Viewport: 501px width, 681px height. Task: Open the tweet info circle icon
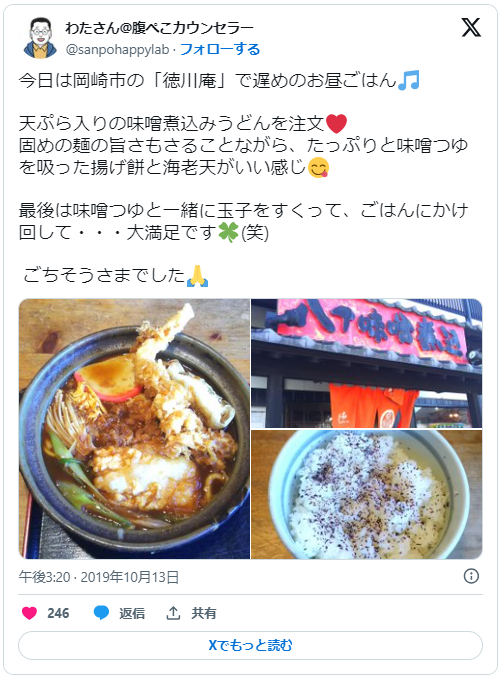tap(471, 576)
